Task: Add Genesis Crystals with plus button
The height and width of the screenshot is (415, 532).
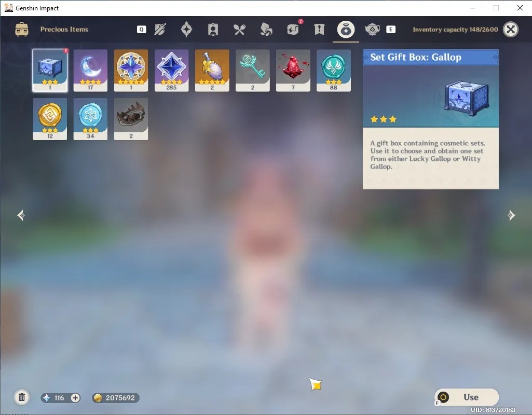Action: [x=75, y=398]
